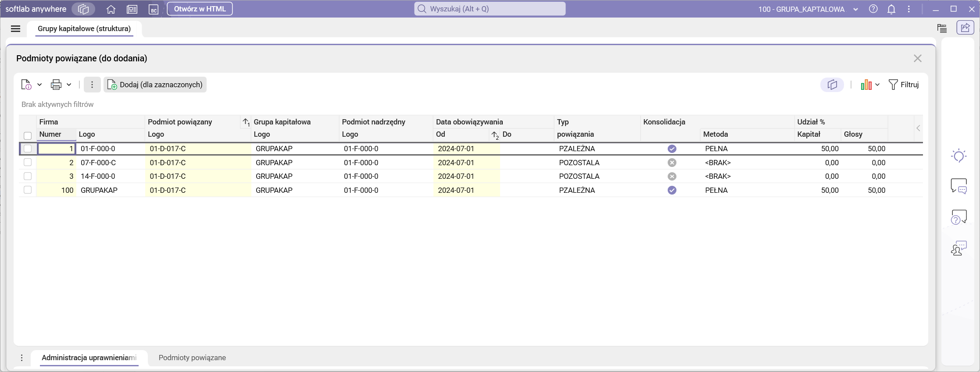This screenshot has width=980, height=372.
Task: Click the home icon in top bar
Action: click(111, 9)
